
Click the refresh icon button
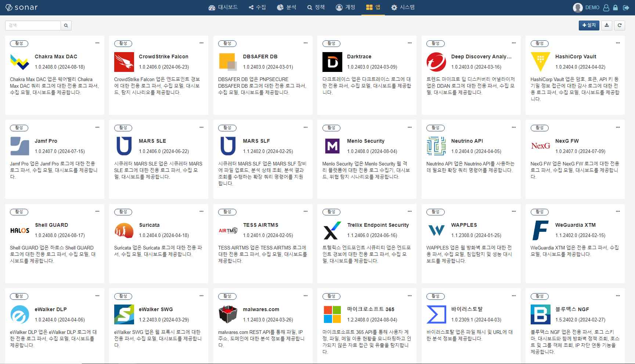620,25
